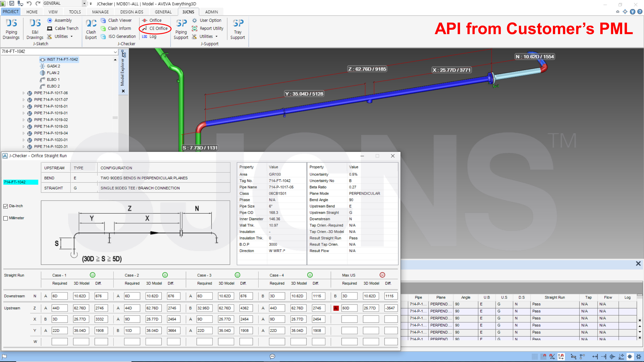Click Case-1 downstream Required 6D field
Image resolution: width=644 pixels, height=362 pixels.
click(x=59, y=296)
